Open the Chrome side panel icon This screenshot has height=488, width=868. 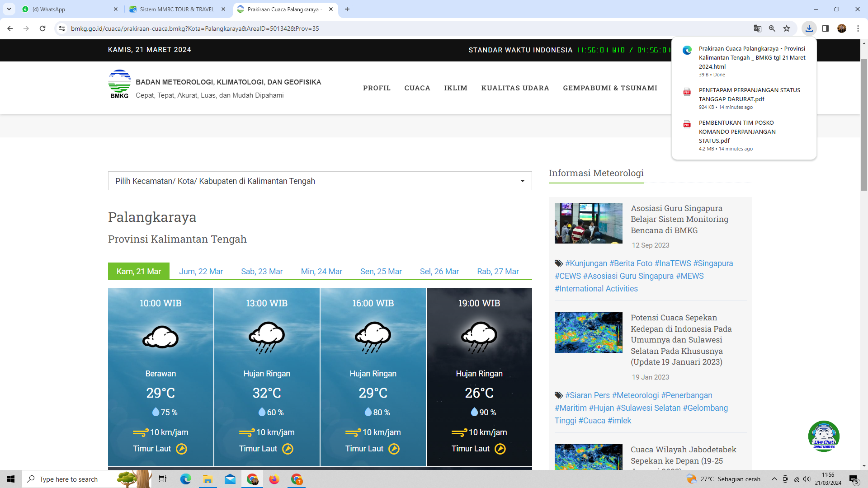tap(826, 28)
